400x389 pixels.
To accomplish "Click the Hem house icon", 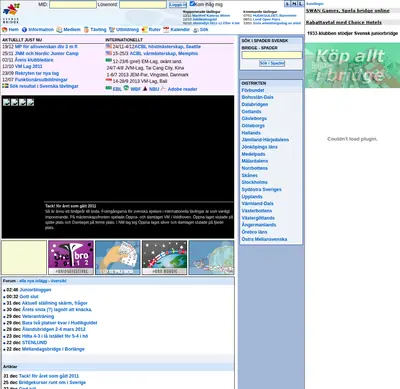I will pos(5,30).
